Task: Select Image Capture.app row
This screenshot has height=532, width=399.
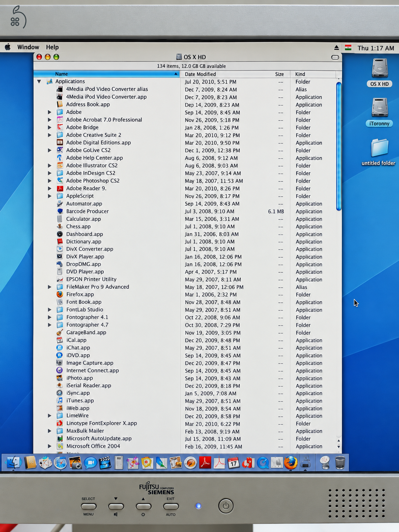Action: pos(188,363)
